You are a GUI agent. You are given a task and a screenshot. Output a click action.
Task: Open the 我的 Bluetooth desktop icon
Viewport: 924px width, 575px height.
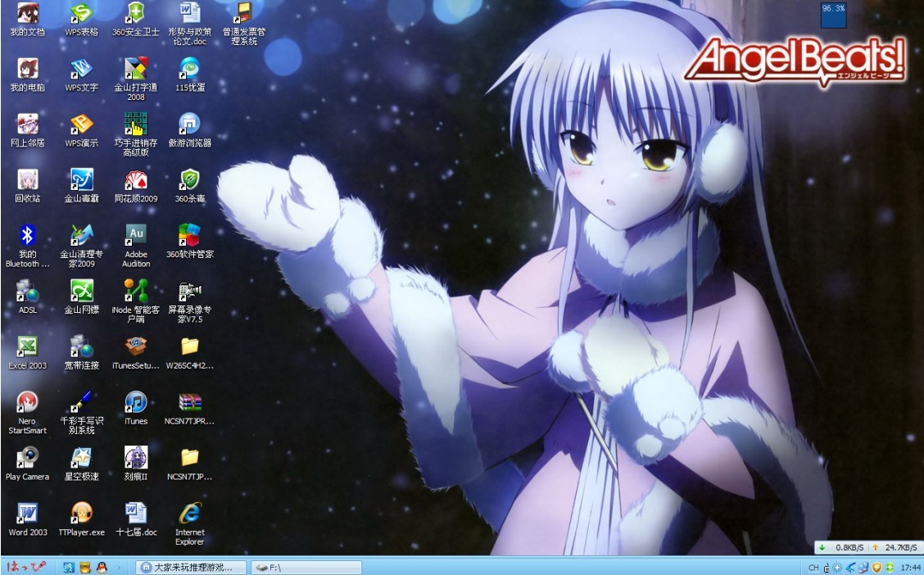coord(28,237)
